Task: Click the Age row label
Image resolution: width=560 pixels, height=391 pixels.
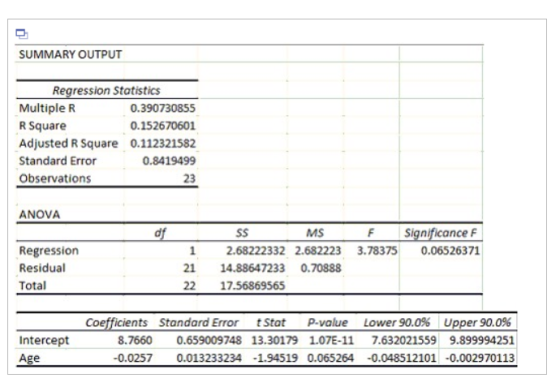Action: pyautogui.click(x=29, y=358)
